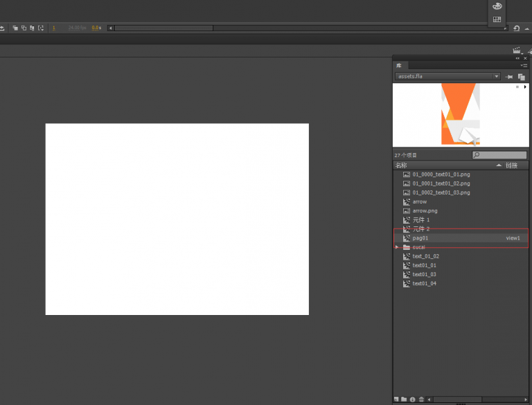Collapse the library panel to icons
Viewport: 532px width, 405px height.
[x=517, y=58]
